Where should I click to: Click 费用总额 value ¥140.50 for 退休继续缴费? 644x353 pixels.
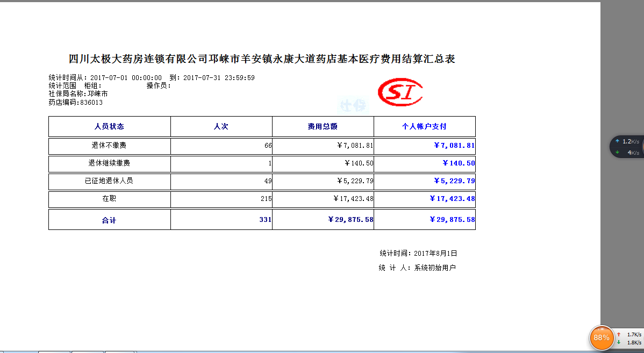359,163
